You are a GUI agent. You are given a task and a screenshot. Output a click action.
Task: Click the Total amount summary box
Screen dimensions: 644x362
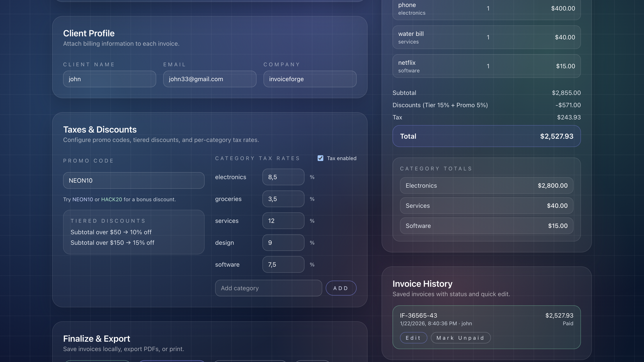486,136
